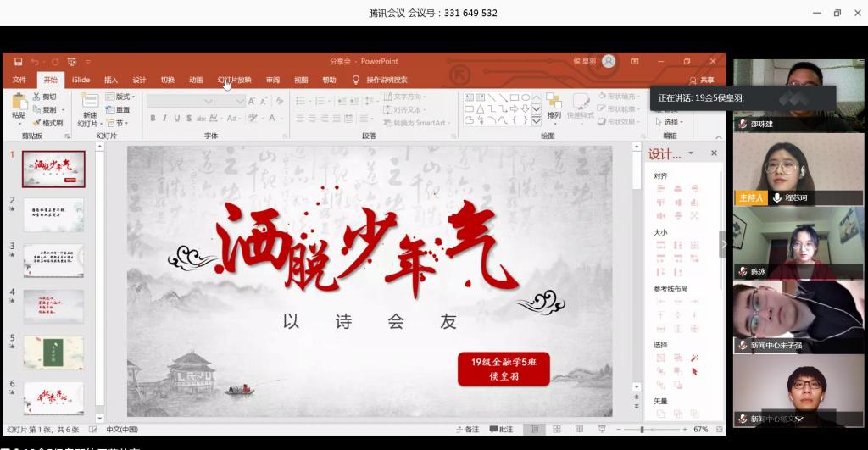Expand the Design tools pane options arrow
This screenshot has width=868, height=450.
tap(691, 153)
